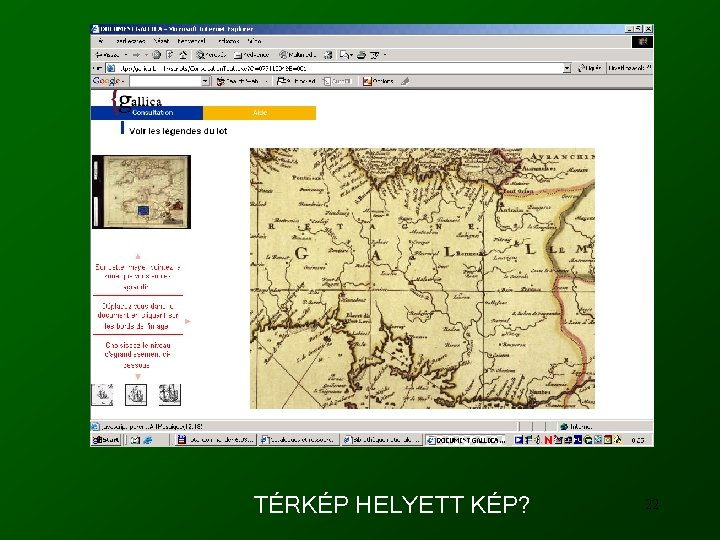The image size is (720, 540).
Task: Click the page icon in the address bar
Action: [111, 68]
